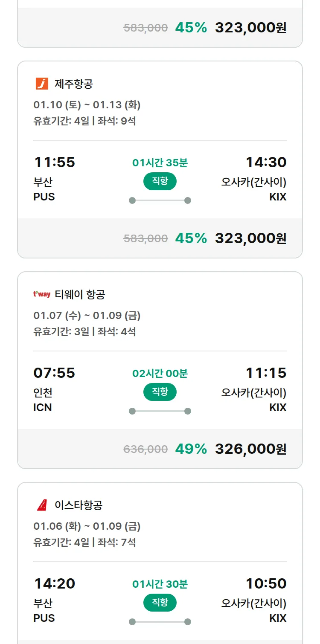
Task: Click 직항 badge on Jeju Air flight
Action: (x=160, y=181)
